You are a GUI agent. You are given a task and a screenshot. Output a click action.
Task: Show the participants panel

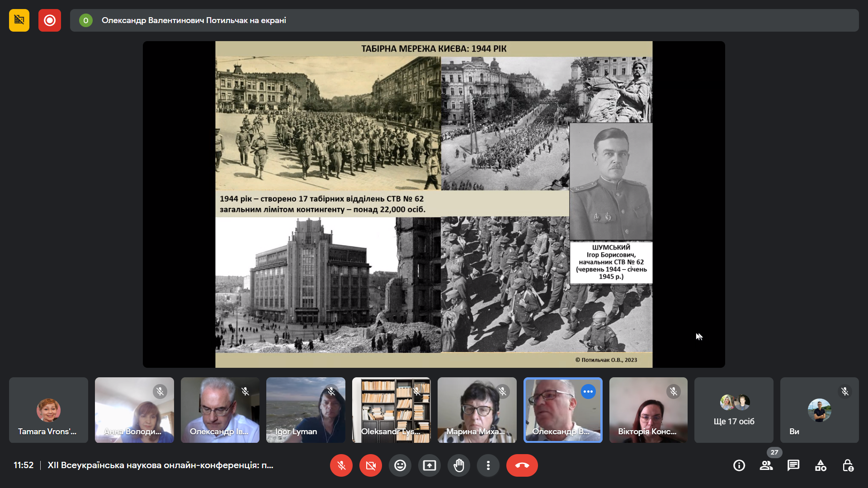766,465
